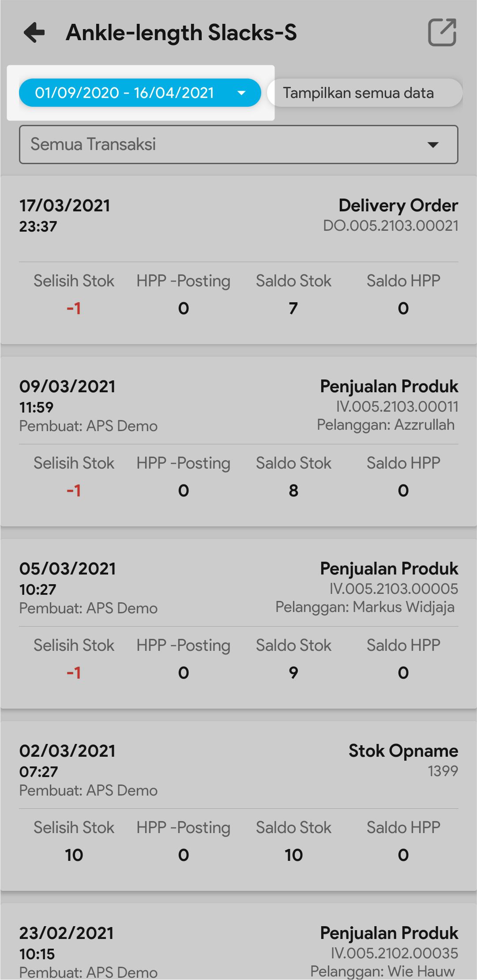
Task: Open the export/share icon
Action: pyautogui.click(x=442, y=32)
